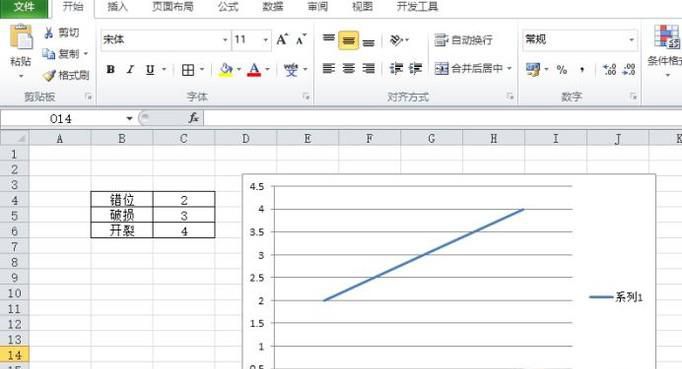
Task: Expand border options arrow
Action: [202, 69]
